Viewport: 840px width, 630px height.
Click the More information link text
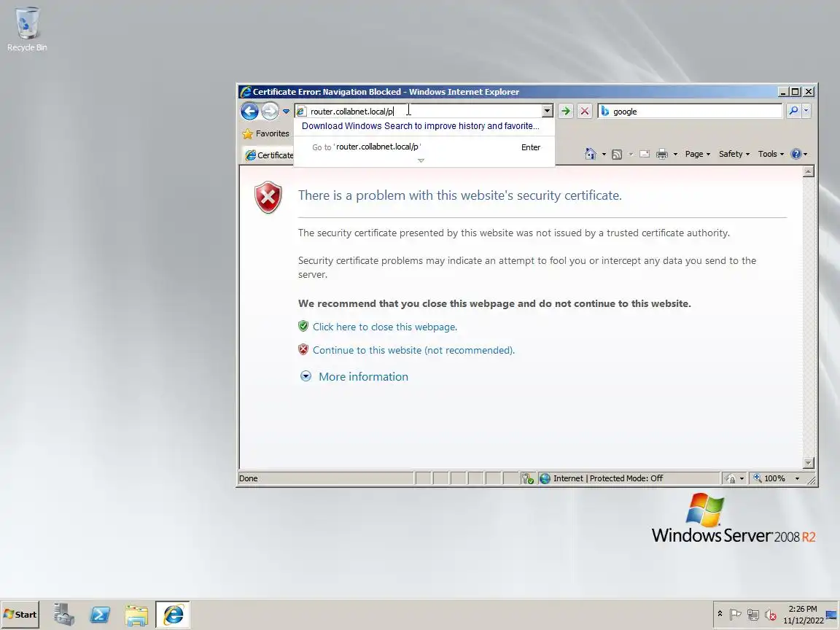[363, 376]
